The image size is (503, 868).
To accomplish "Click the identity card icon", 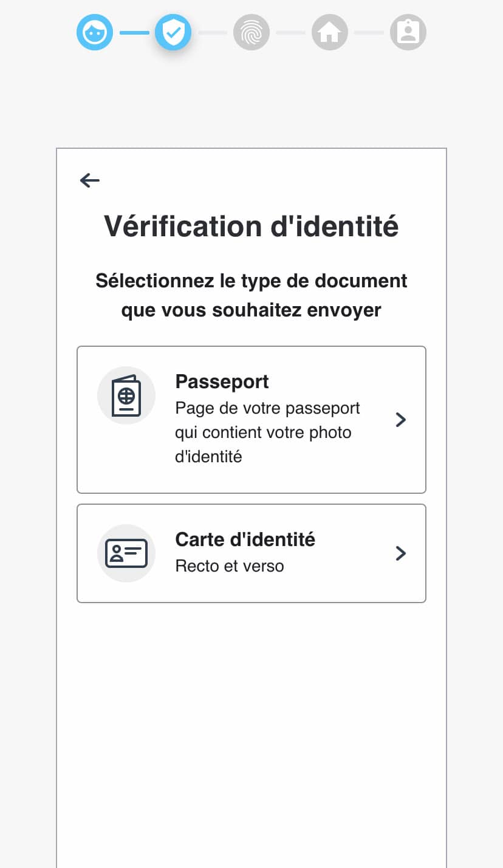I will click(126, 553).
